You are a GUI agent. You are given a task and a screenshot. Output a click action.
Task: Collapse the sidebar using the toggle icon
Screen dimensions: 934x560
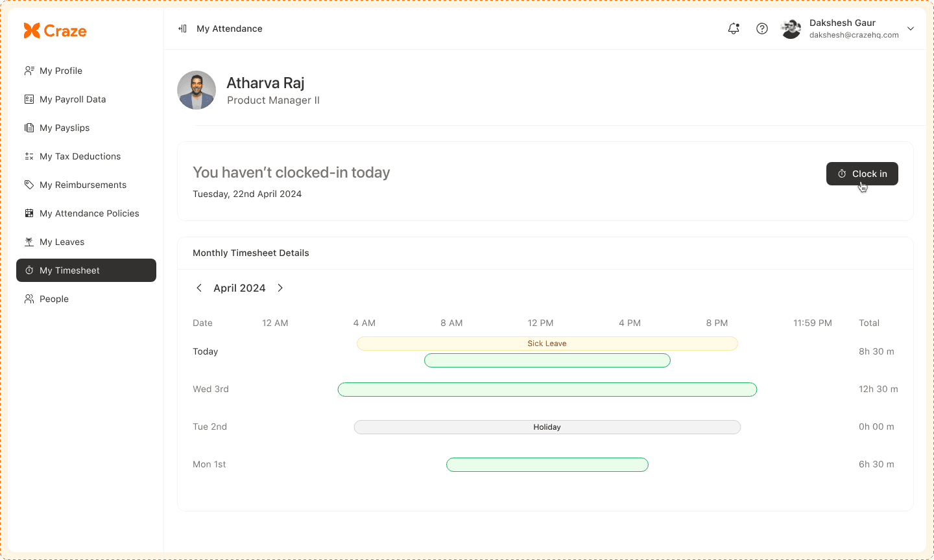[x=183, y=29]
